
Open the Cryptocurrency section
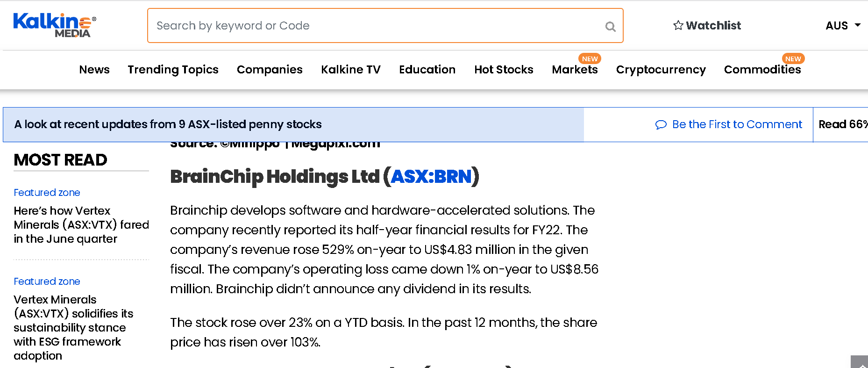661,70
